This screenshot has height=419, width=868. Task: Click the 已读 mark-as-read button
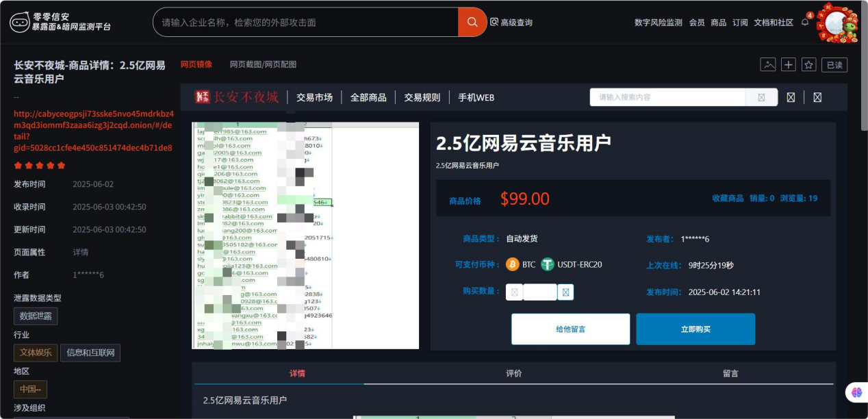point(834,64)
